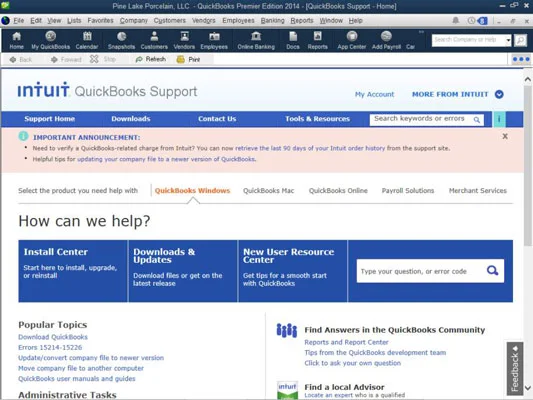This screenshot has width=533, height=400.
Task: Open the Home icon in the icon bar
Action: coord(16,40)
